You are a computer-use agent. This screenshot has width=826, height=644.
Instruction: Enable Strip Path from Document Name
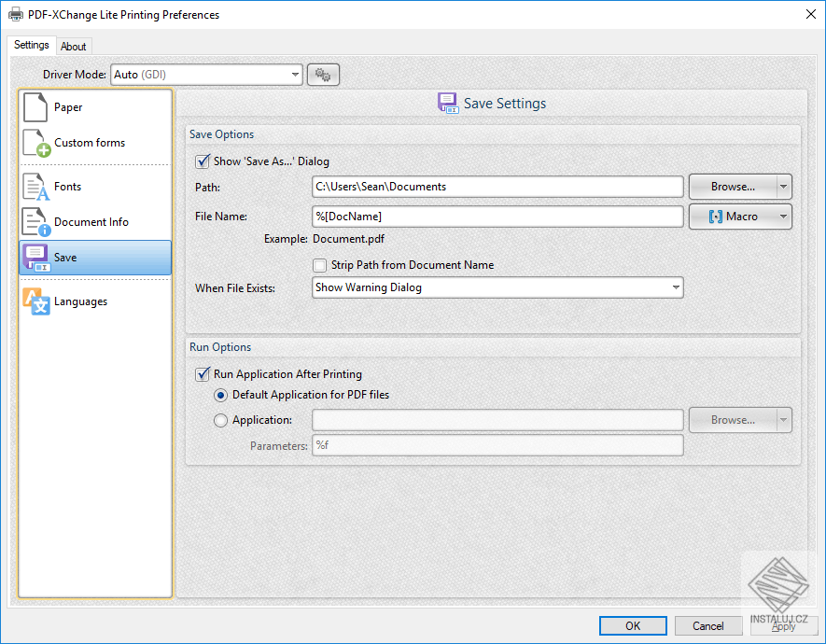[320, 265]
